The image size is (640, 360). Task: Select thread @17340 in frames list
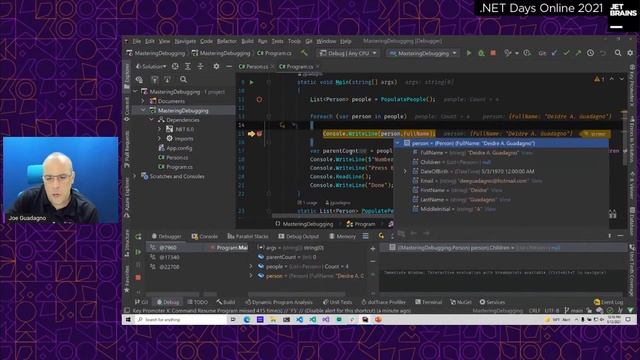pos(169,257)
